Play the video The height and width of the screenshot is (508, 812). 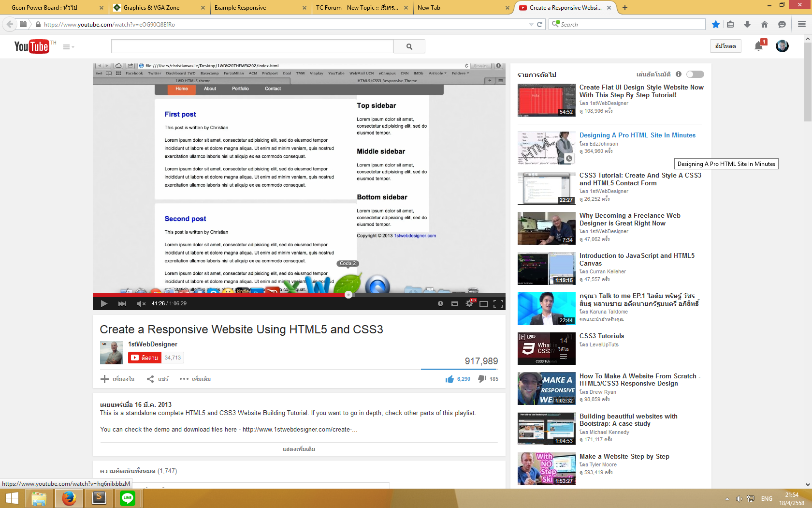tap(104, 303)
